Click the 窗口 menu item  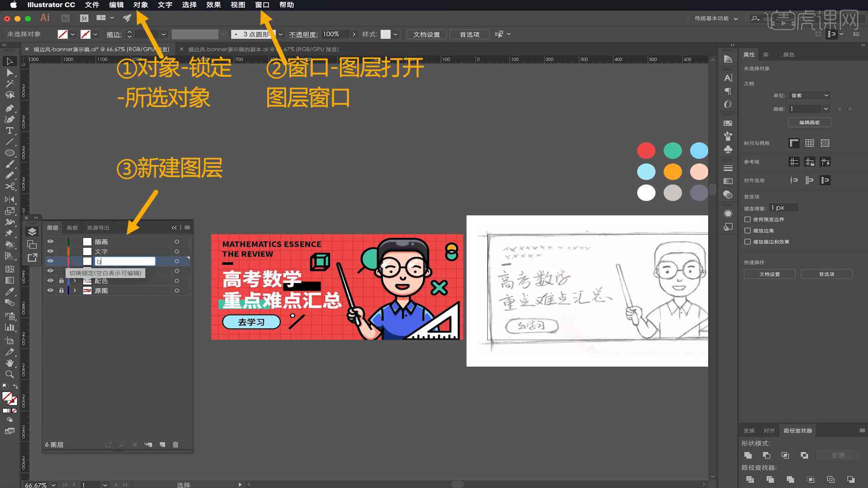[x=262, y=5]
